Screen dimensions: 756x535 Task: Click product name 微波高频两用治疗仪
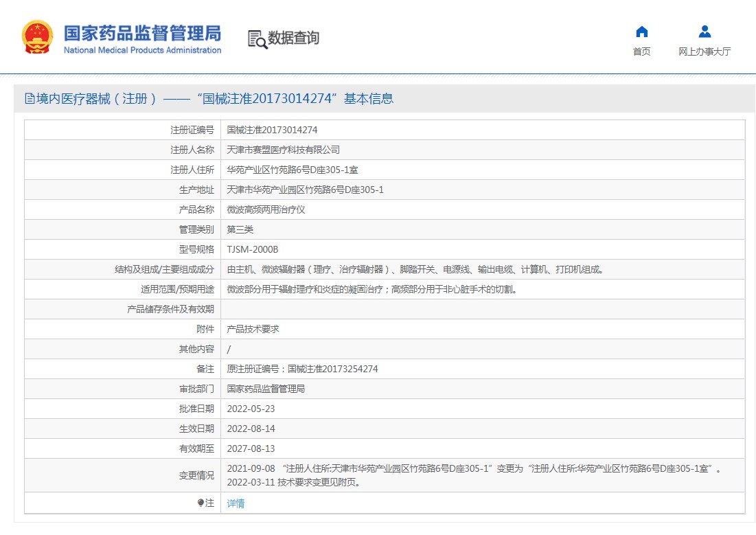(x=266, y=210)
